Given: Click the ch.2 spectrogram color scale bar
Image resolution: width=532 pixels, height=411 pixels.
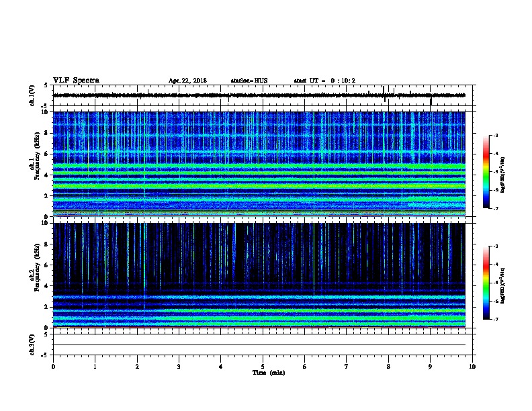Looking at the screenshot, I should point(486,283).
